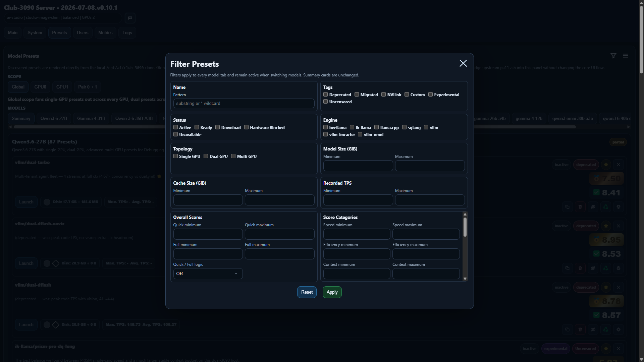Check the vllm-omni engine checkbox
Image resolution: width=644 pixels, height=362 pixels.
[360, 134]
